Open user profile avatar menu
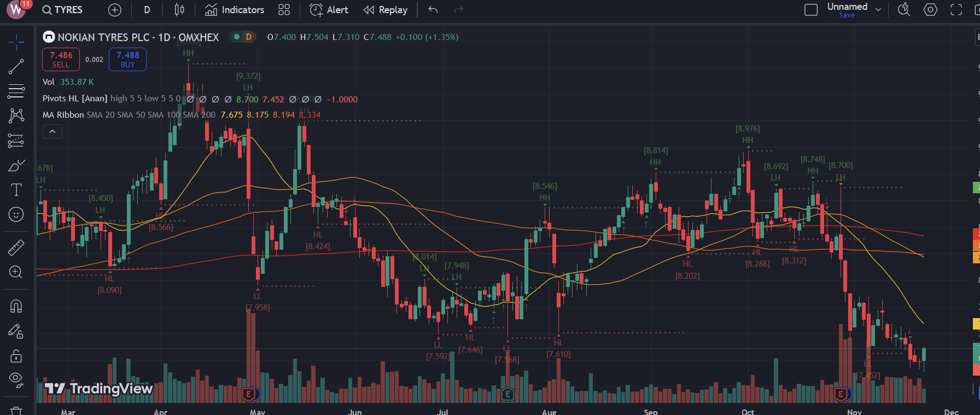This screenshot has width=980, height=415. click(16, 10)
